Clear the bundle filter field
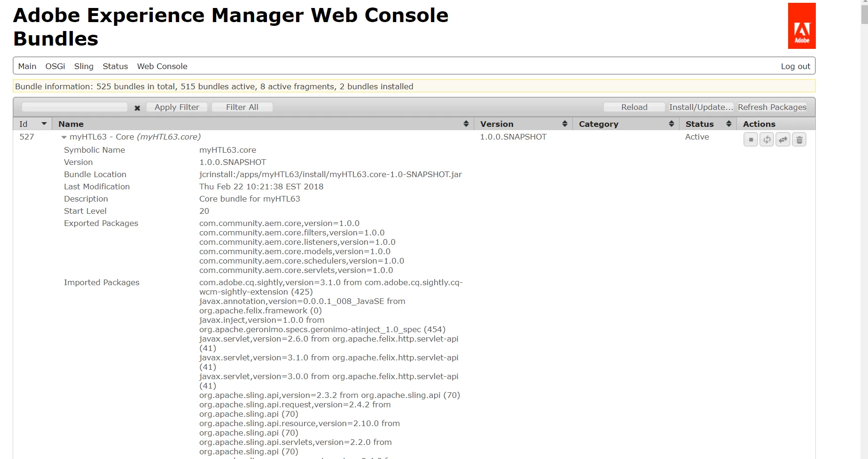 click(x=137, y=108)
